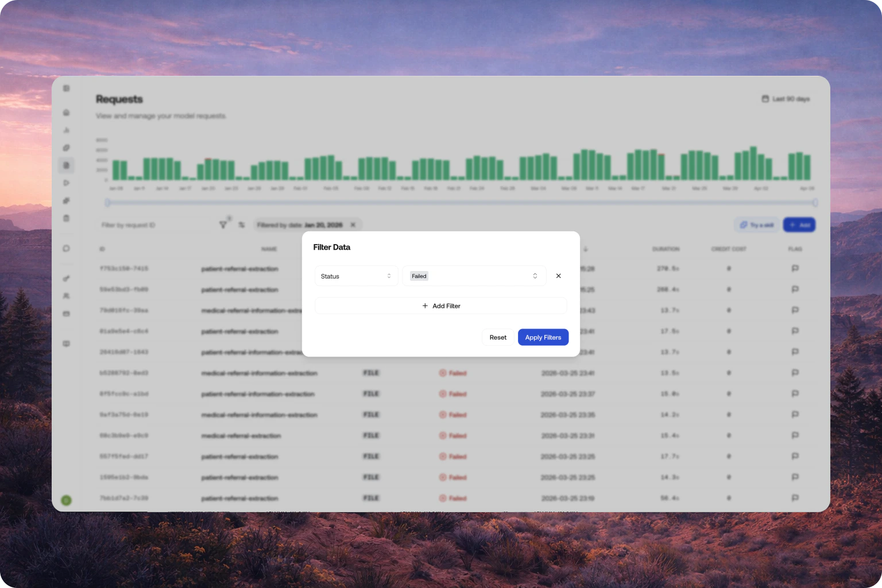Click the blue Add button
Screen dimensions: 882x588
tap(799, 225)
